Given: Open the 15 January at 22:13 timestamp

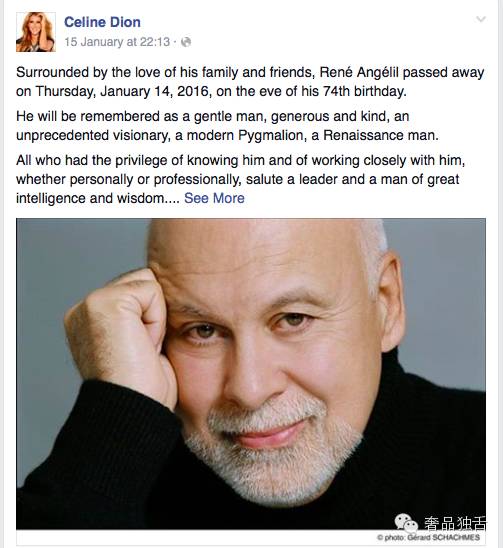Looking at the screenshot, I should pyautogui.click(x=117, y=42).
